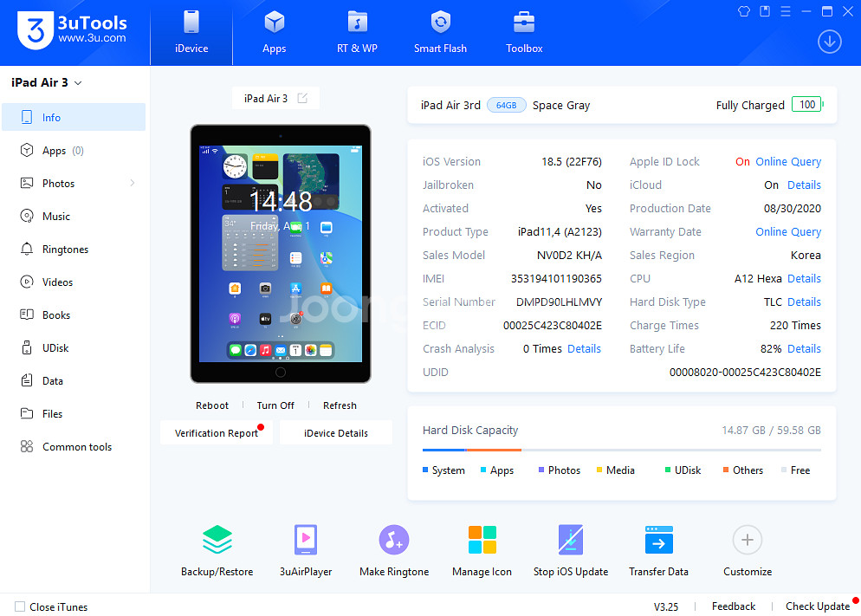The width and height of the screenshot is (861, 616).
Task: Open the Verification Report
Action: pyautogui.click(x=217, y=432)
